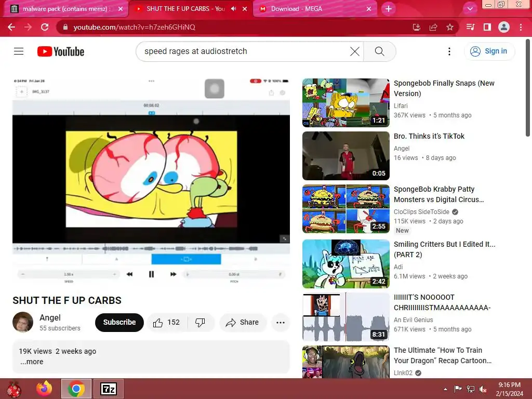The width and height of the screenshot is (532, 399).
Task: Open IT'S NOOOOOT CHRISTMAAAS video thumbnail
Action: tap(345, 317)
